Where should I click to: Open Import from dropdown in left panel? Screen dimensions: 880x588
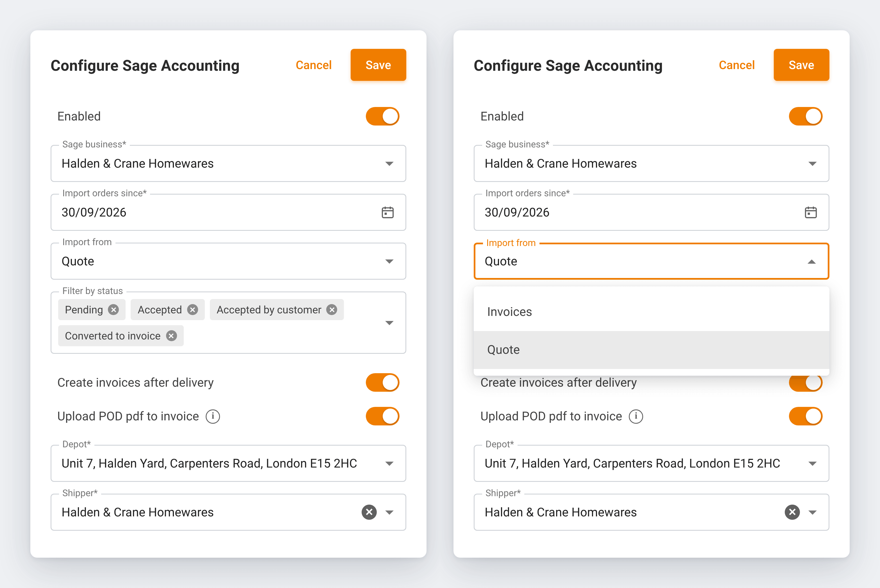228,261
